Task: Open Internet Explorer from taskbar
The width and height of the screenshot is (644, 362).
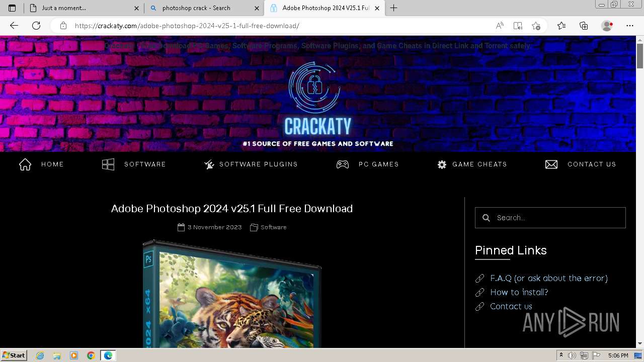Action: pos(40,355)
